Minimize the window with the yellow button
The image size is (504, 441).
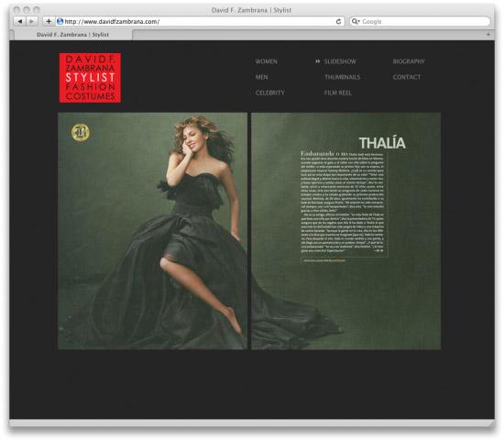(x=27, y=10)
